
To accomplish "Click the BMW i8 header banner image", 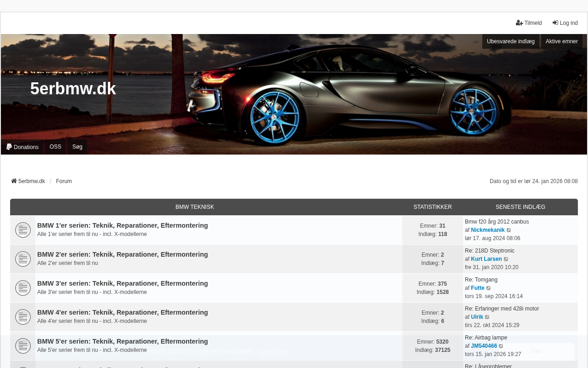I will (294, 94).
